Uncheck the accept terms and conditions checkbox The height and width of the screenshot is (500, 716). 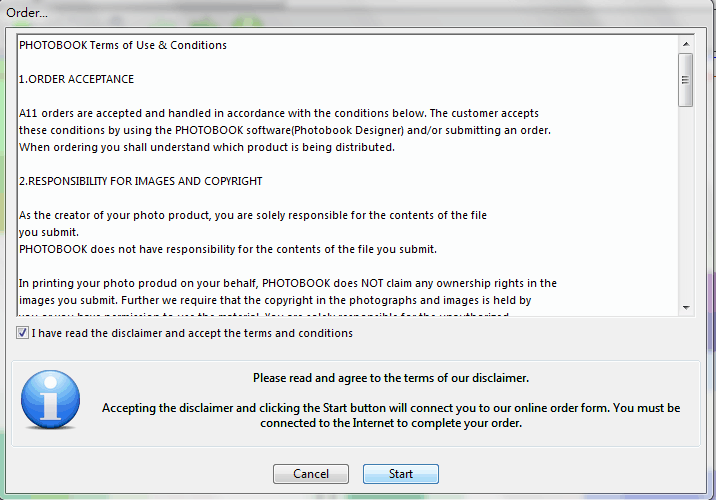tap(22, 333)
